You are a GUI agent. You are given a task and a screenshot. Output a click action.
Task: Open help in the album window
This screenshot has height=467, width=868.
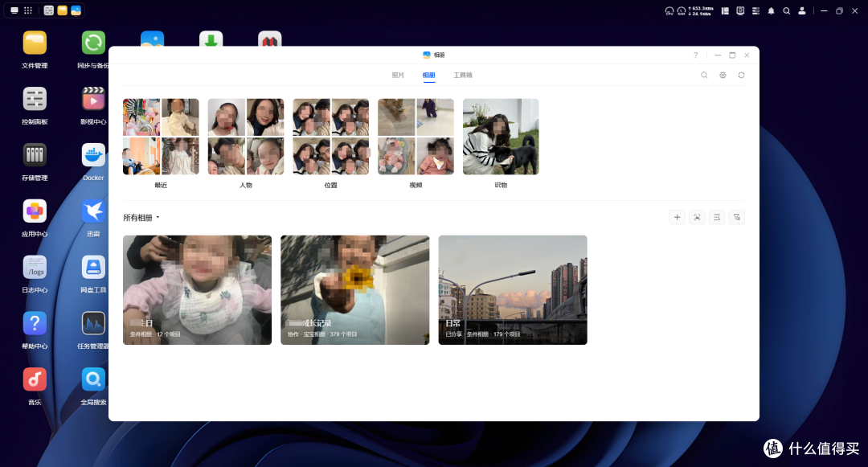tap(696, 55)
